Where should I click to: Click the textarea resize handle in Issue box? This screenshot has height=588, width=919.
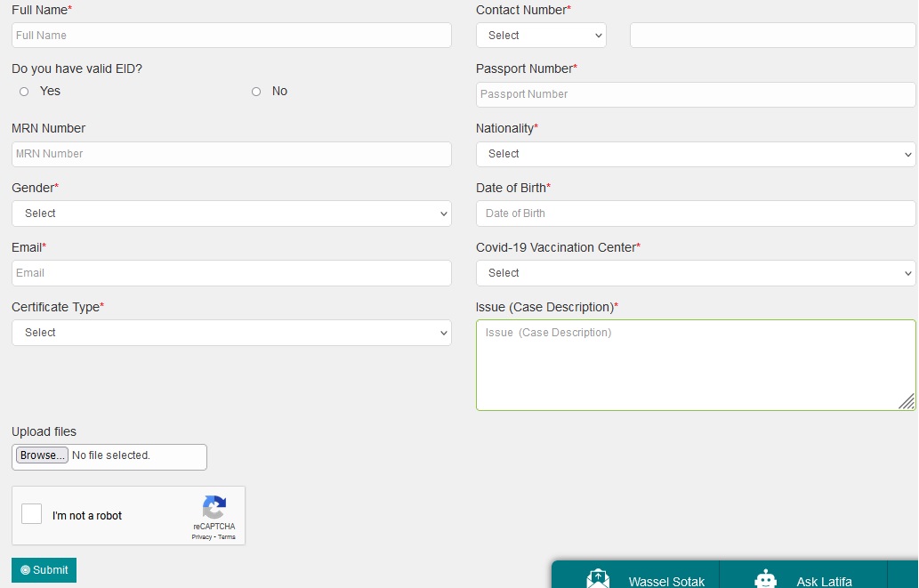pos(907,401)
